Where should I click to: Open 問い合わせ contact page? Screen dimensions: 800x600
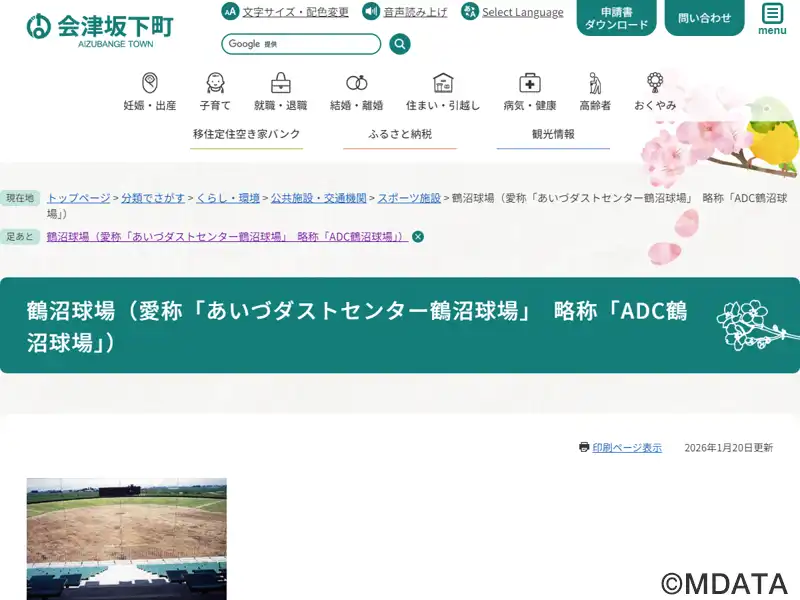point(705,18)
